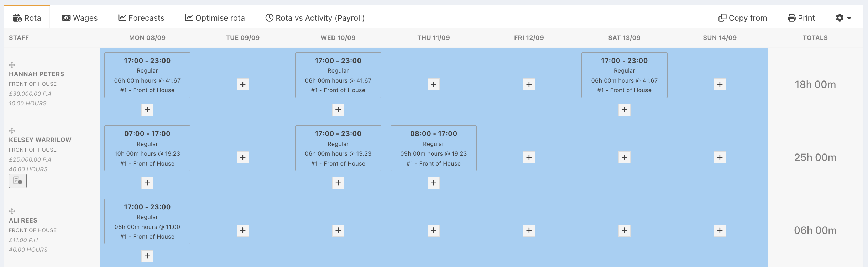Open Rota vs Activity (Payroll) tab

(x=315, y=18)
